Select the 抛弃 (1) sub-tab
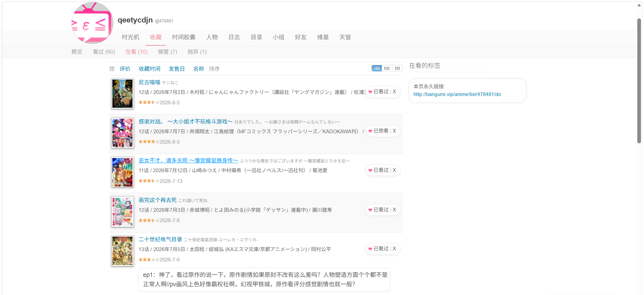 [197, 52]
